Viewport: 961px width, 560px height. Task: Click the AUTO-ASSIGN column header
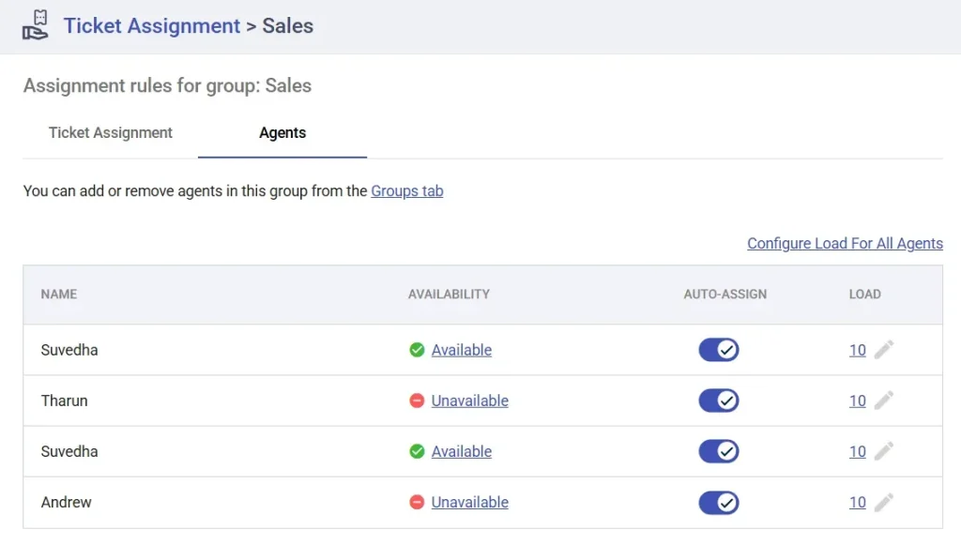(x=725, y=295)
